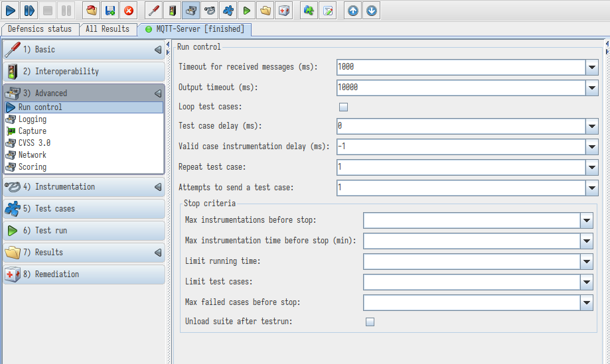Viewport: 610px width, 364px height.
Task: Select Capture in Advanced list
Action: [x=84, y=131]
